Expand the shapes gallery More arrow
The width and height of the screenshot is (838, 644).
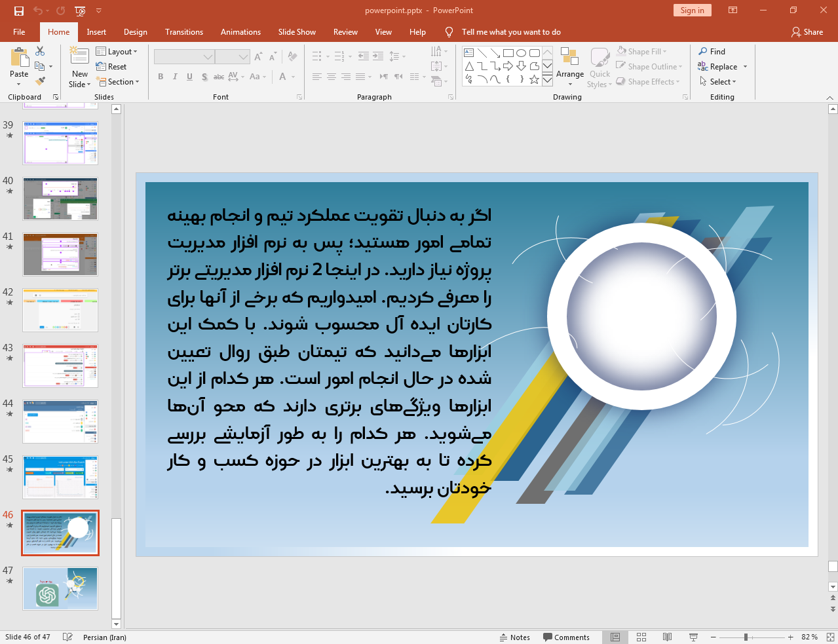(x=547, y=79)
